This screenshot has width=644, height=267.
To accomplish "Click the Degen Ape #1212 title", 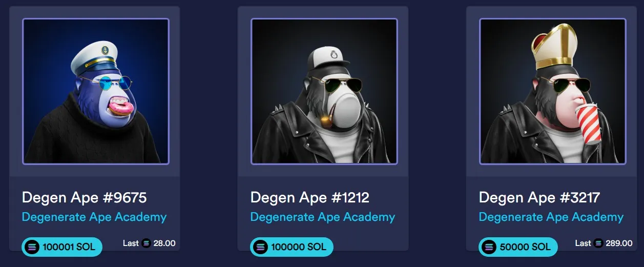I will click(310, 197).
